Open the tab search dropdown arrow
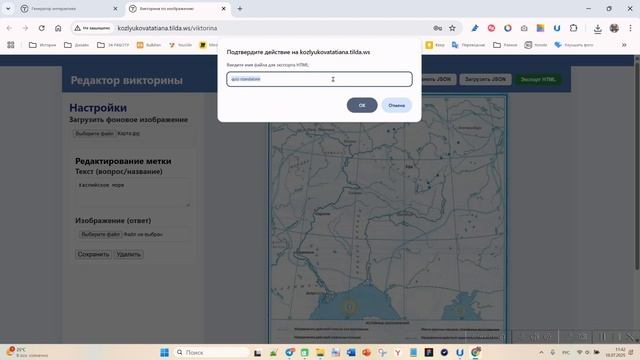 tap(8, 9)
